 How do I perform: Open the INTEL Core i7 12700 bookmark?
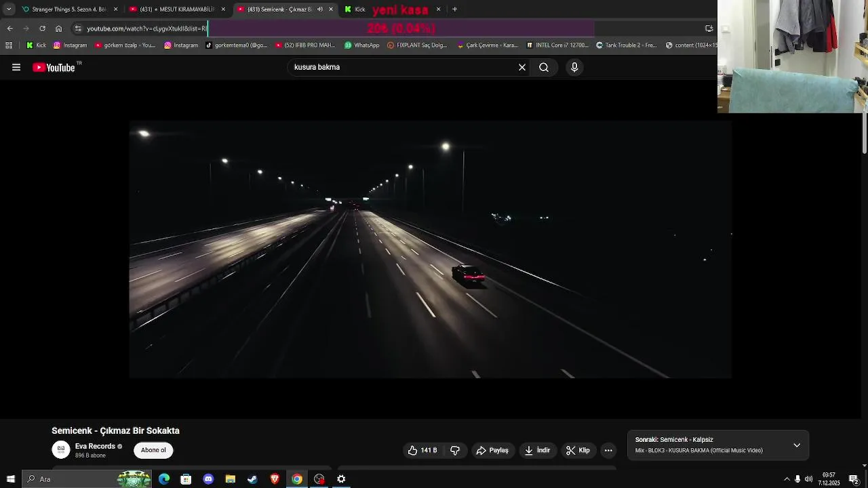pos(558,45)
